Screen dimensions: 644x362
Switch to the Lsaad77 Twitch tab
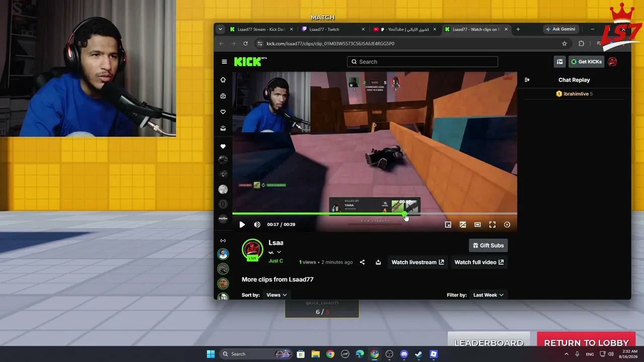[x=333, y=29]
